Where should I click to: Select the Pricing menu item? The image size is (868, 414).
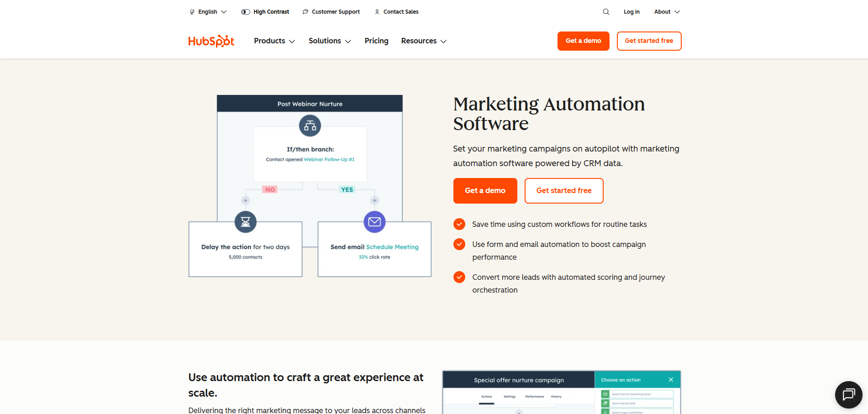(376, 41)
